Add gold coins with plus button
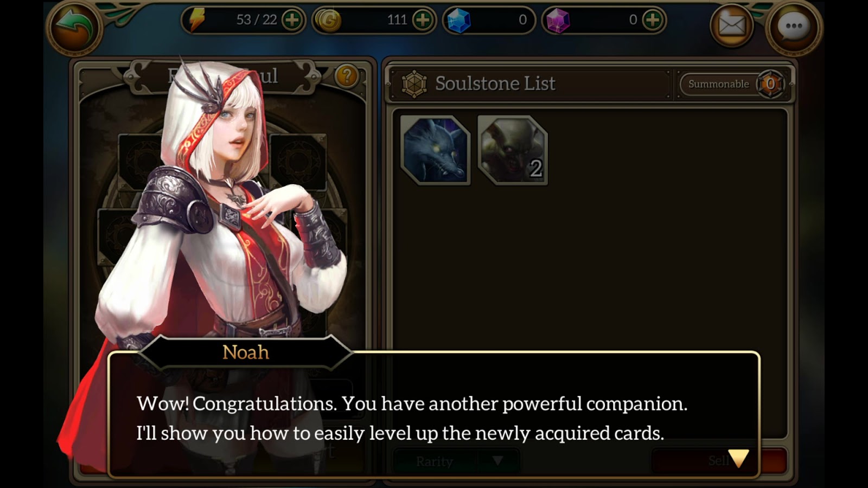 [x=423, y=20]
